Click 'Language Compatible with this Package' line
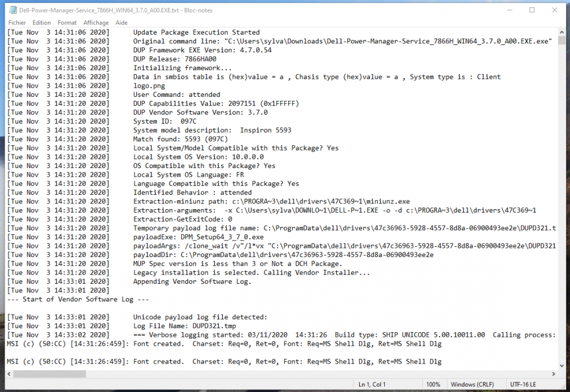 click(216, 183)
